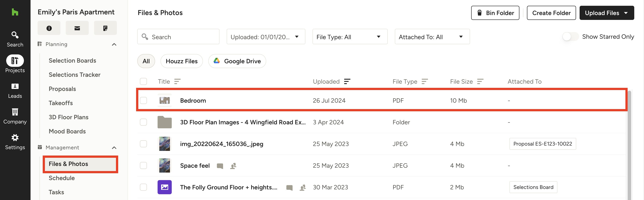This screenshot has height=200, width=644.
Task: Sort files by File Size
Action: (x=480, y=81)
